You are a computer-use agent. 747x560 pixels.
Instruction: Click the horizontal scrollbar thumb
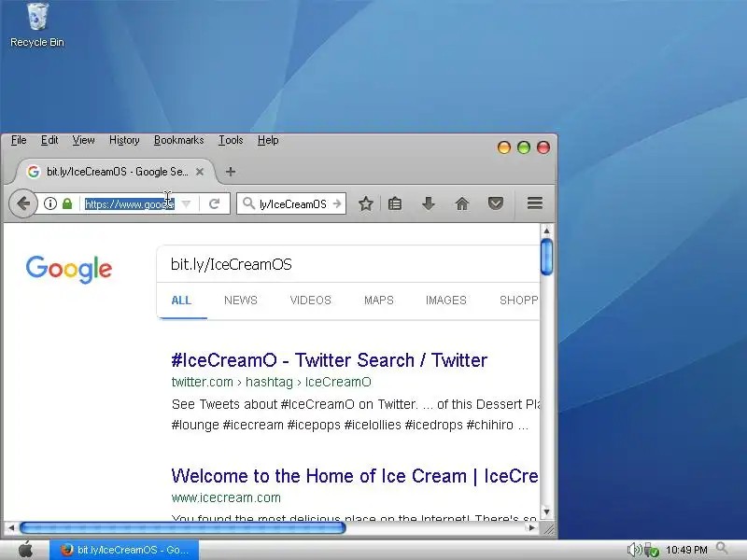[x=182, y=527]
